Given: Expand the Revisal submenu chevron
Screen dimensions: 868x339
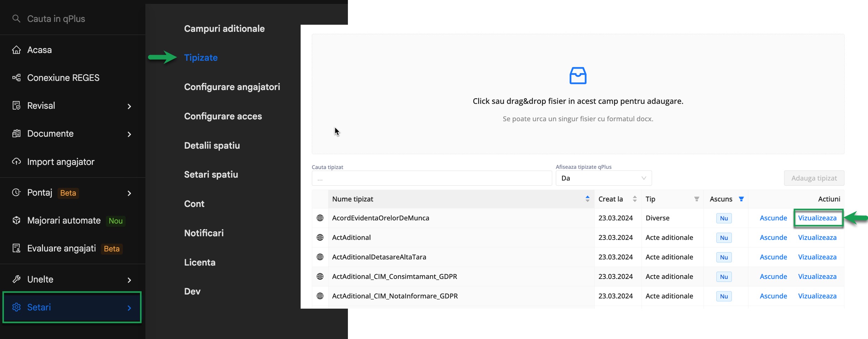Looking at the screenshot, I should tap(129, 106).
